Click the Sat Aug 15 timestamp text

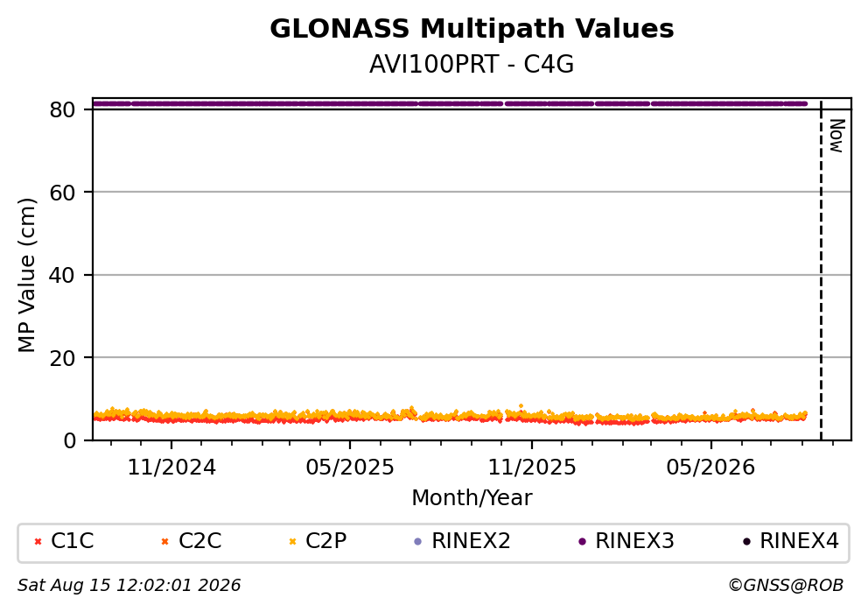(x=129, y=586)
